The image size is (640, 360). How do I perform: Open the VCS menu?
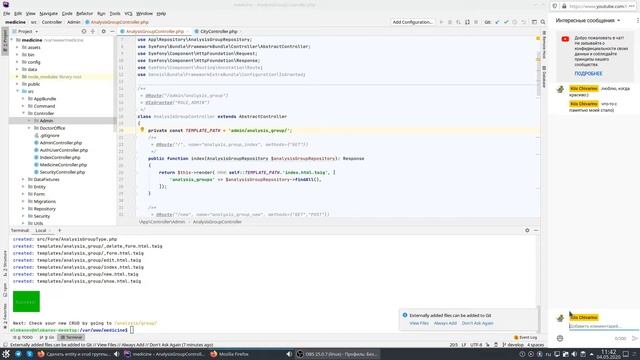click(x=128, y=13)
